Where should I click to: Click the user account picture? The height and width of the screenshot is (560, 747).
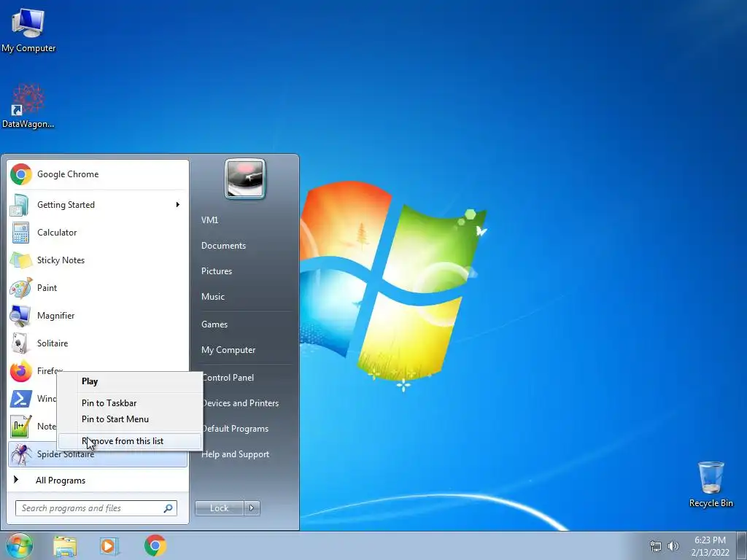[245, 179]
